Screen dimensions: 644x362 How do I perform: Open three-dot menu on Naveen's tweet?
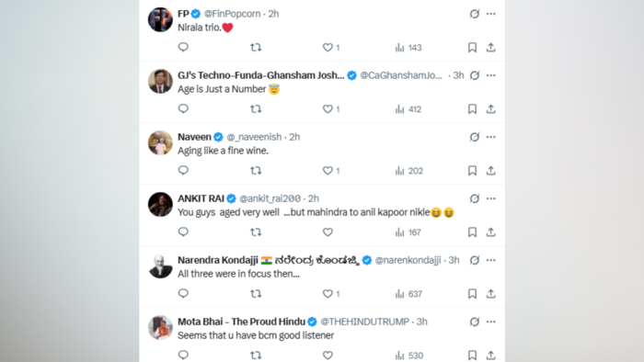tap(490, 137)
